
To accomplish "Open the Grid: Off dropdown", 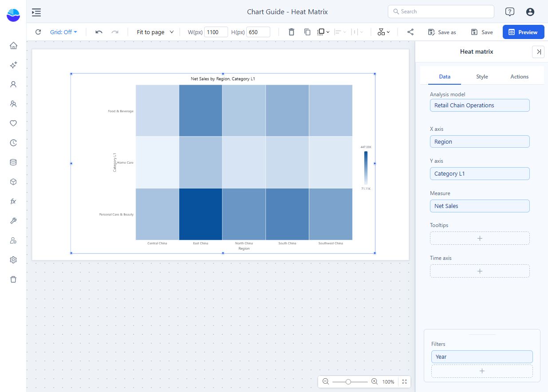I will 63,32.
